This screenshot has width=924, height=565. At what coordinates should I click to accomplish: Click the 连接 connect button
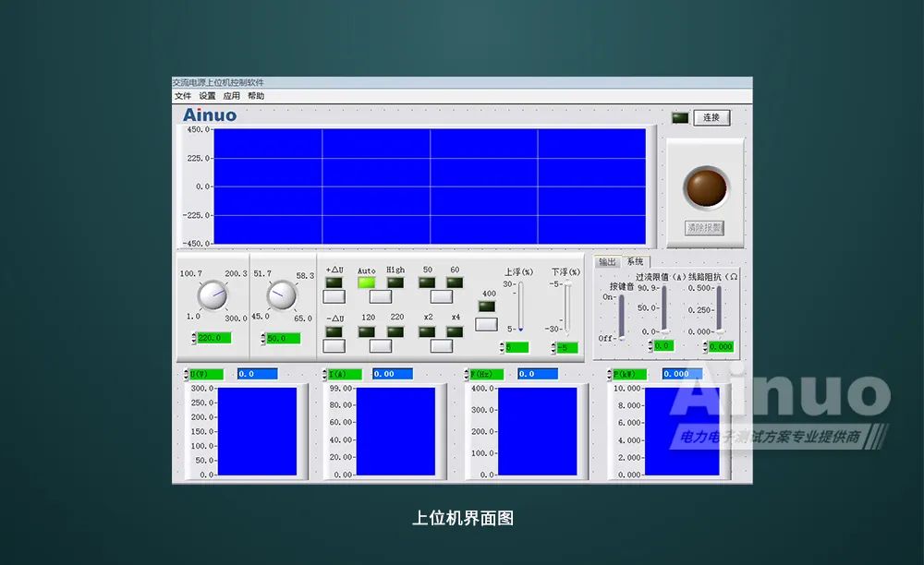click(711, 118)
